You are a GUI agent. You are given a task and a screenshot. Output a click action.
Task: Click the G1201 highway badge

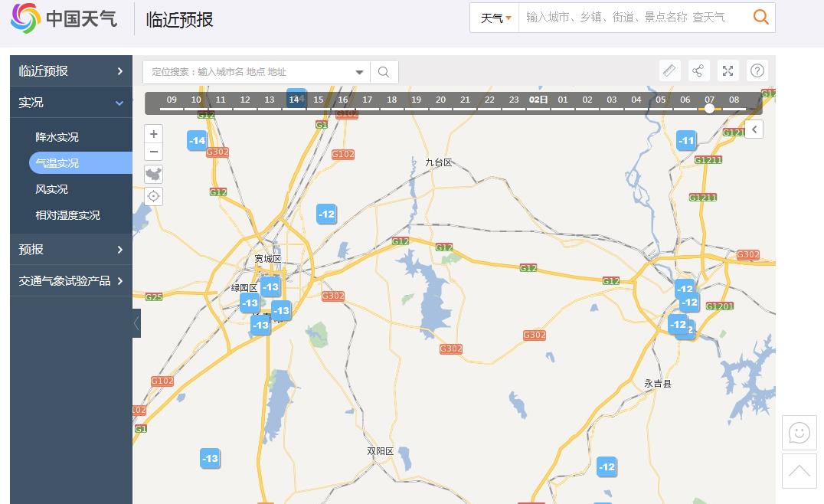tap(719, 306)
